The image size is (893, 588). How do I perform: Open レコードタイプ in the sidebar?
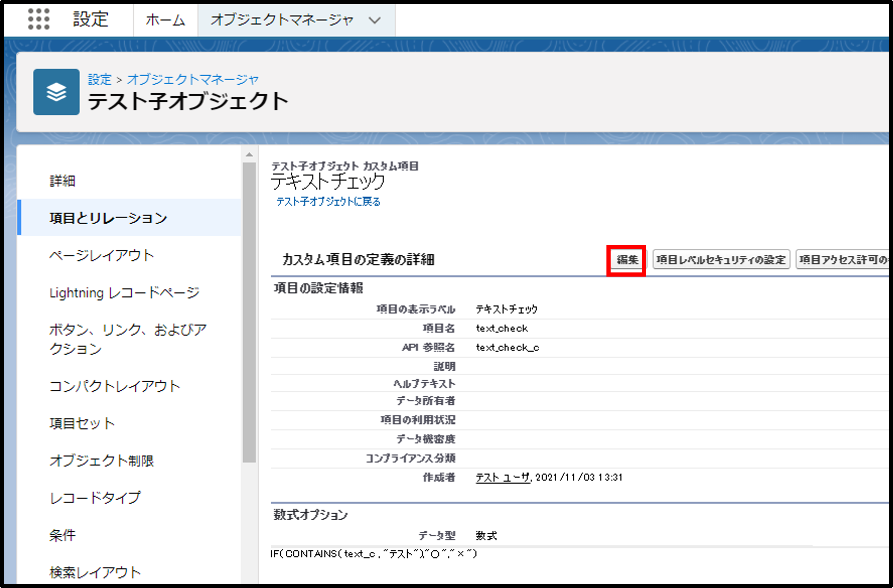pyautogui.click(x=95, y=498)
